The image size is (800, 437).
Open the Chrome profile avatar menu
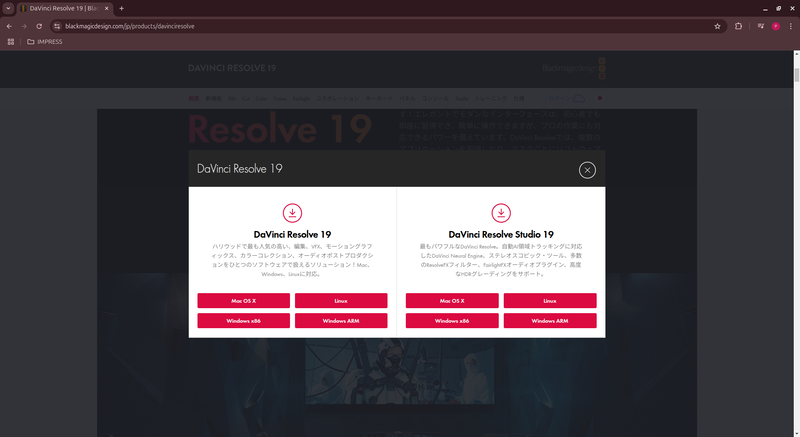pos(776,26)
